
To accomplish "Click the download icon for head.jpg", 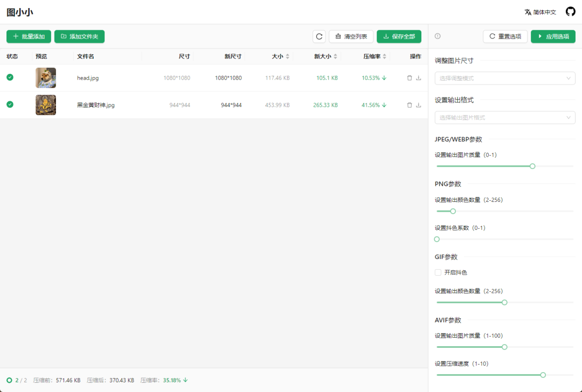I will pyautogui.click(x=419, y=78).
